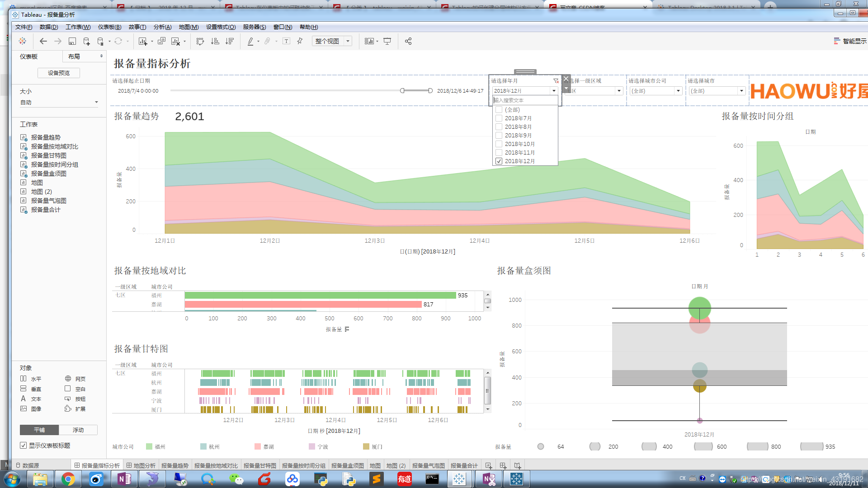
Task: Click the New Dashboard tab icon at bottom
Action: pyautogui.click(x=503, y=465)
